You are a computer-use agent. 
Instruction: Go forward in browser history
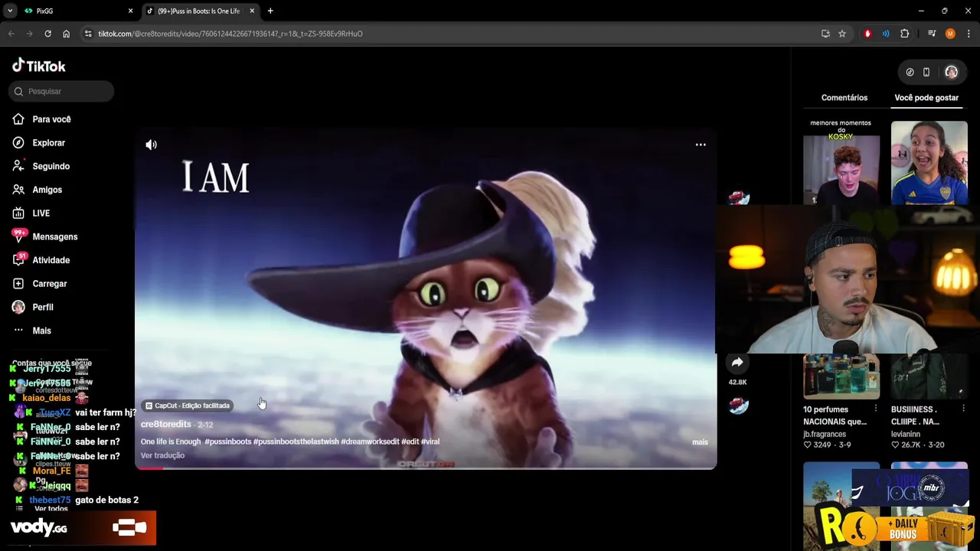click(x=29, y=34)
